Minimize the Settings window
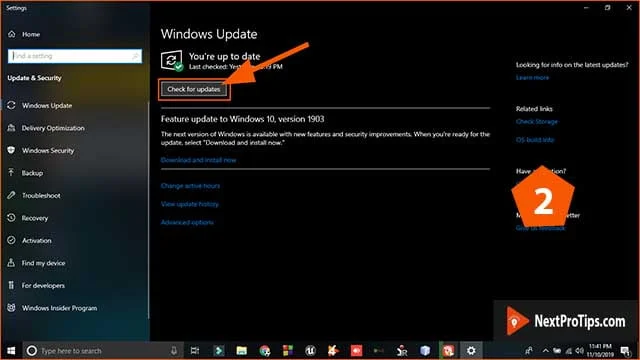 586,8
